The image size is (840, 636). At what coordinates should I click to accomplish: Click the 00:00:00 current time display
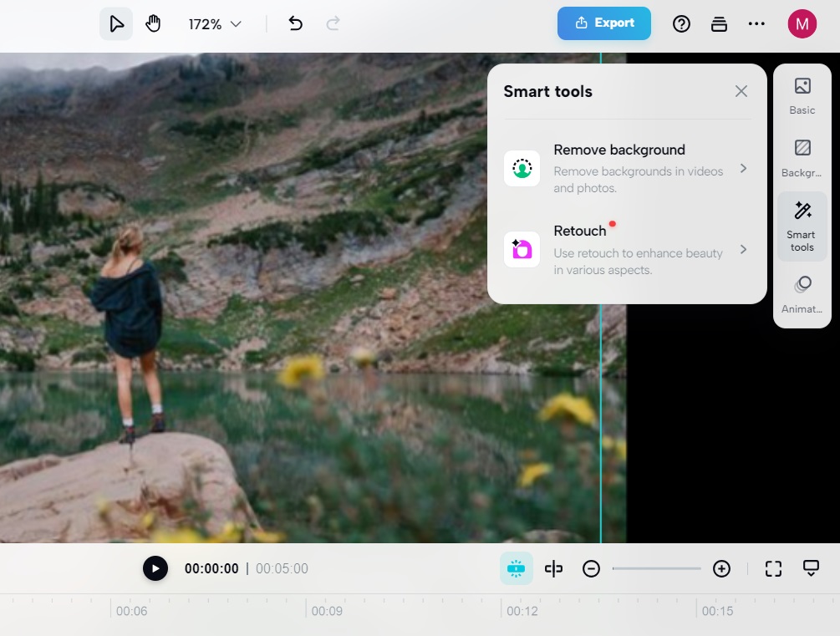pyautogui.click(x=211, y=568)
